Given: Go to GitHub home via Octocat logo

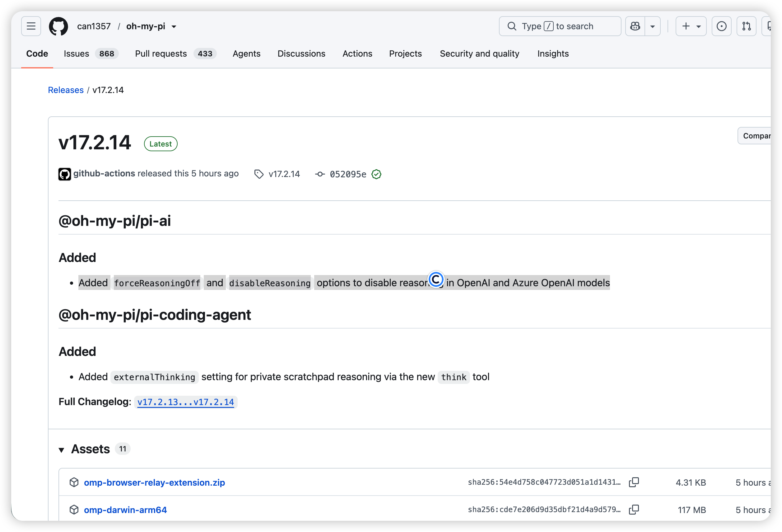Looking at the screenshot, I should coord(58,26).
